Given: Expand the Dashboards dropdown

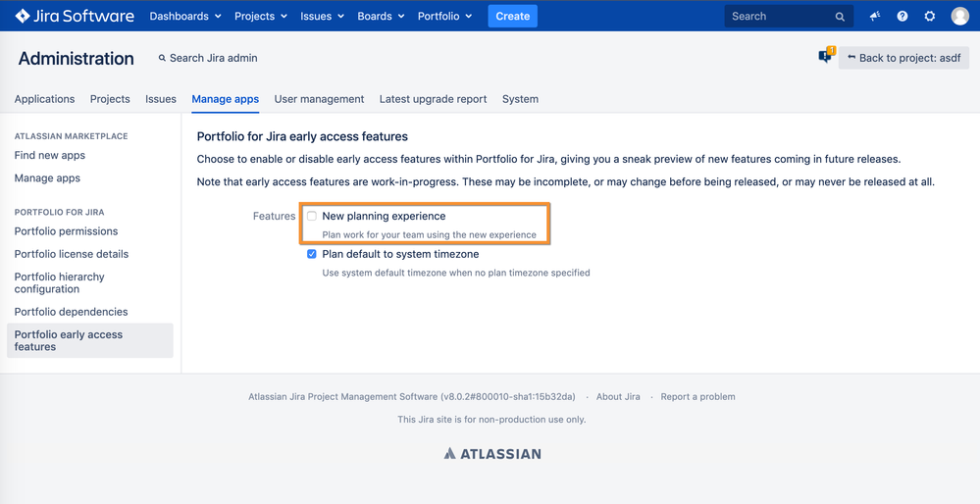Looking at the screenshot, I should [x=185, y=17].
